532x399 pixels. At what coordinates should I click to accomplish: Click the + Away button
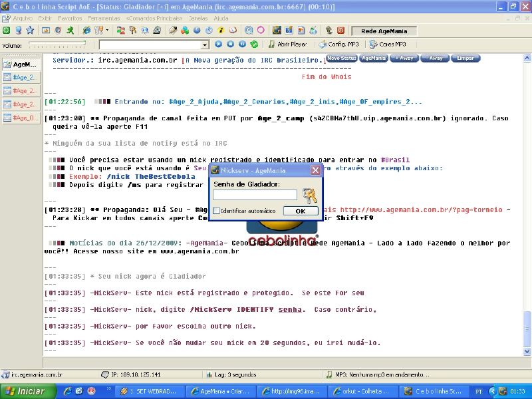(404, 58)
